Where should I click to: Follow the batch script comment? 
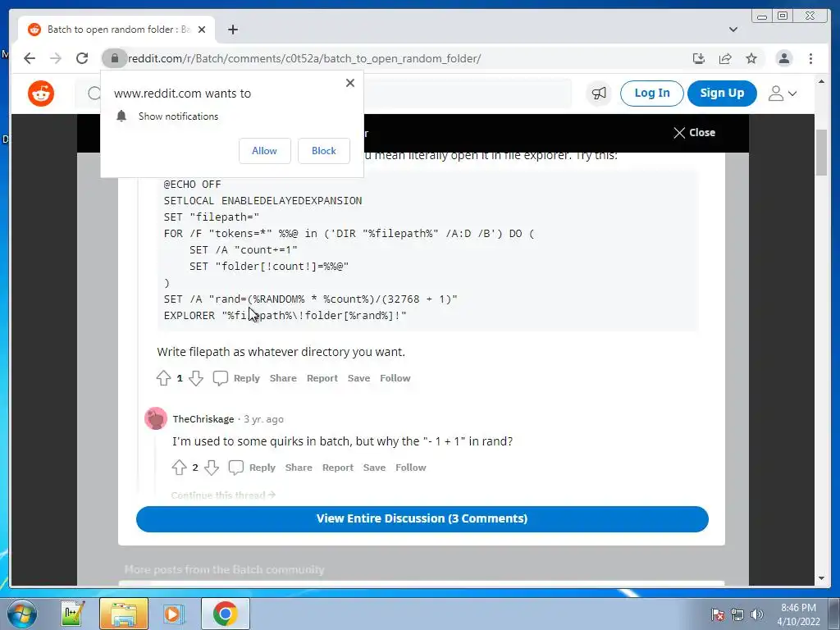pos(395,378)
